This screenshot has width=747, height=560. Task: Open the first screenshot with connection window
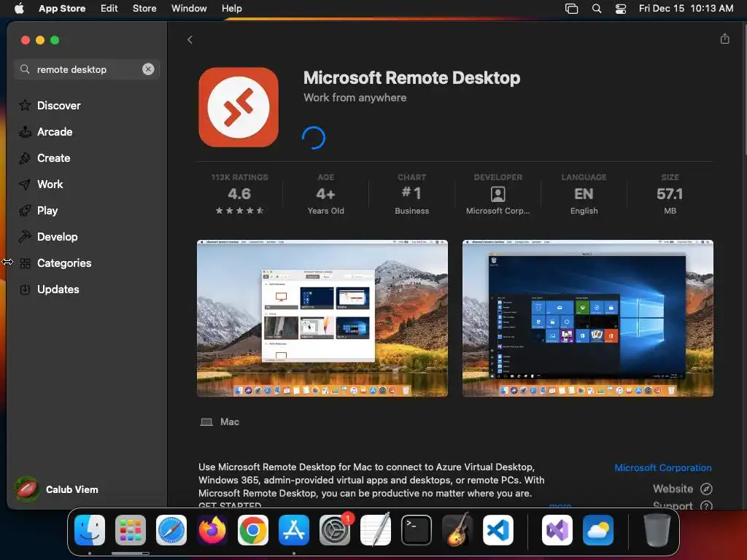coord(322,318)
